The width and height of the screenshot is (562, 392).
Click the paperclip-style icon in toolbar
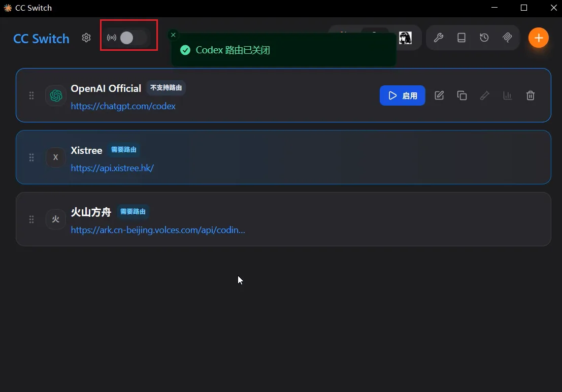(x=507, y=38)
